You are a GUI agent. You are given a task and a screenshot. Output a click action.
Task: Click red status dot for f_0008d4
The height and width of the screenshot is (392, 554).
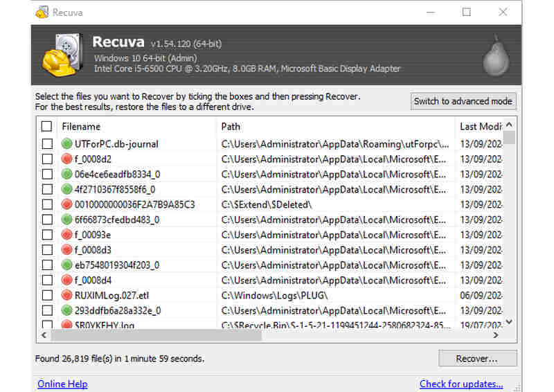coord(66,280)
